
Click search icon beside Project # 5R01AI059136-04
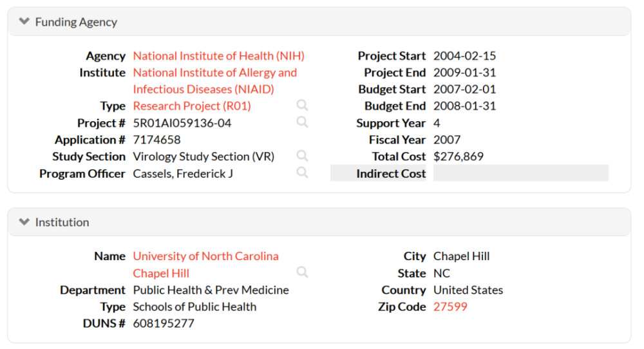[x=302, y=122]
